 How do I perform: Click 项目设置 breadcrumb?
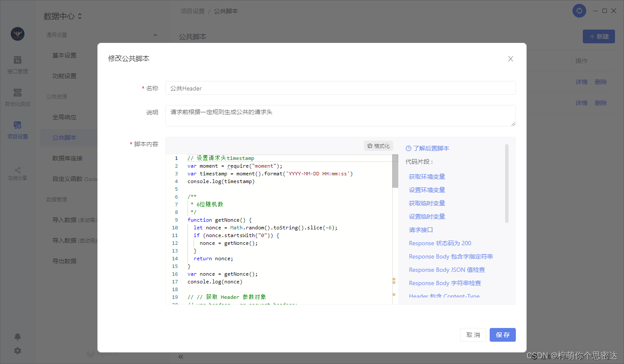point(193,11)
